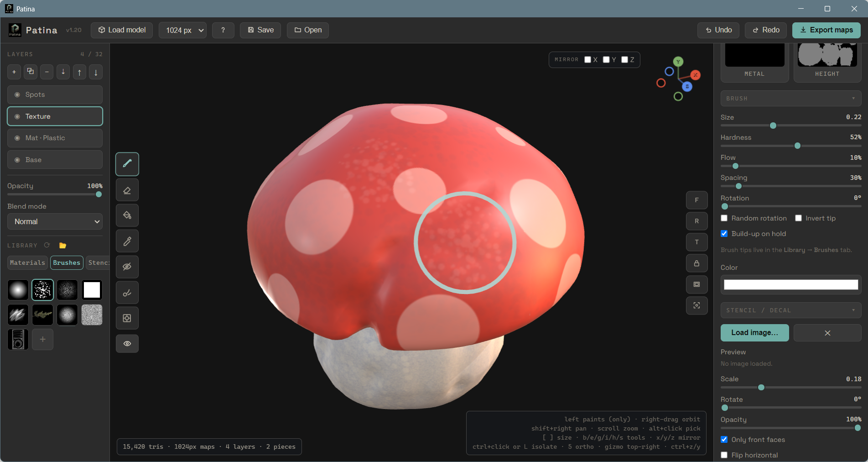Toggle visibility of the Texture layer
The width and height of the screenshot is (868, 462).
coord(17,116)
